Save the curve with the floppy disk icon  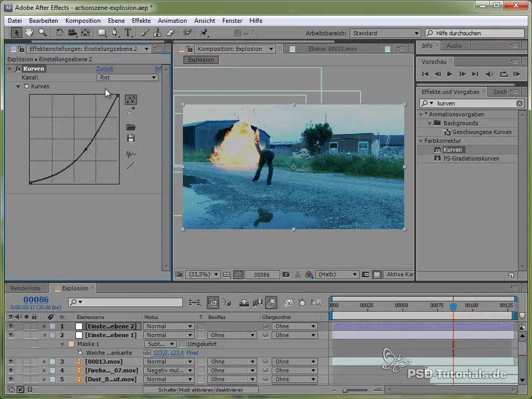click(130, 138)
